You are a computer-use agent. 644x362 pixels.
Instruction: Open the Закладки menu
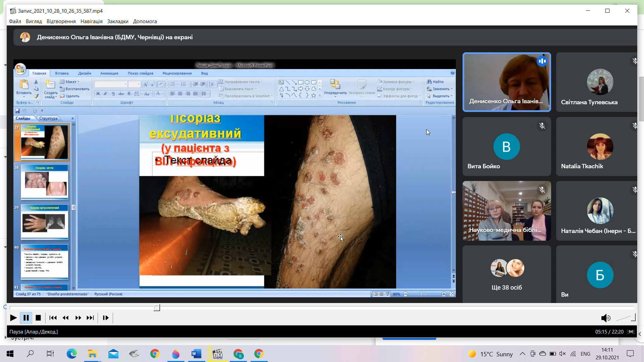click(118, 21)
